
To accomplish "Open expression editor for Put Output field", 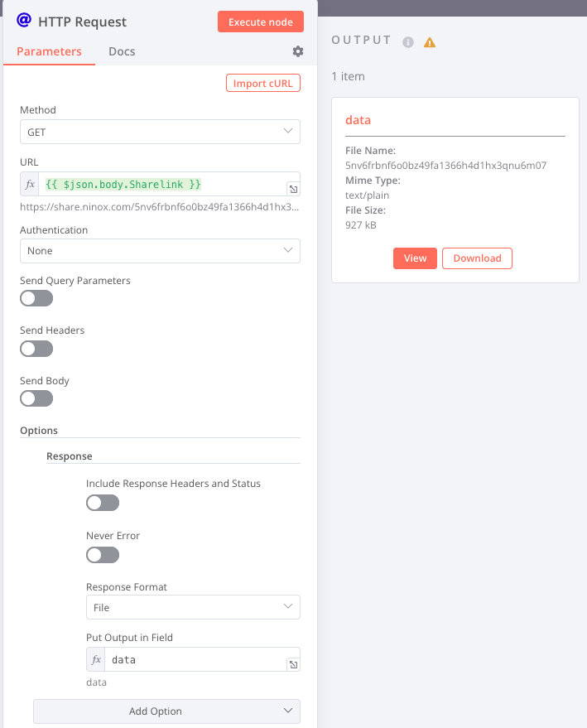I will pyautogui.click(x=293, y=664).
